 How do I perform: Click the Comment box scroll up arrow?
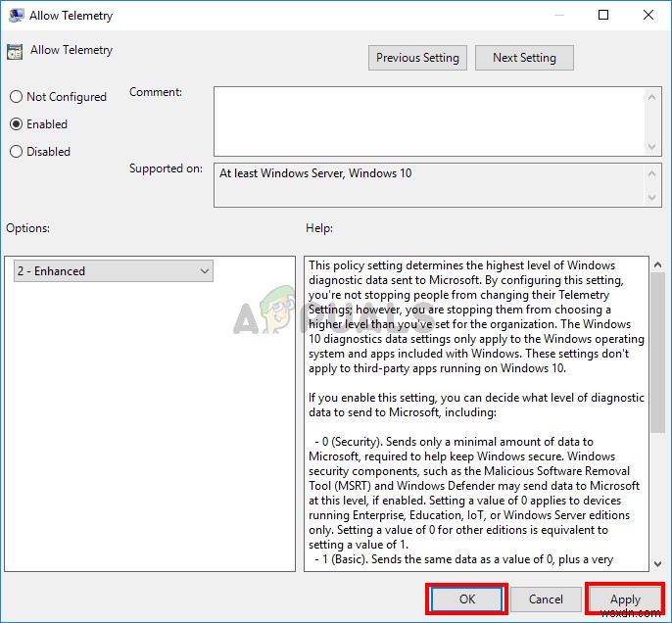[x=651, y=97]
